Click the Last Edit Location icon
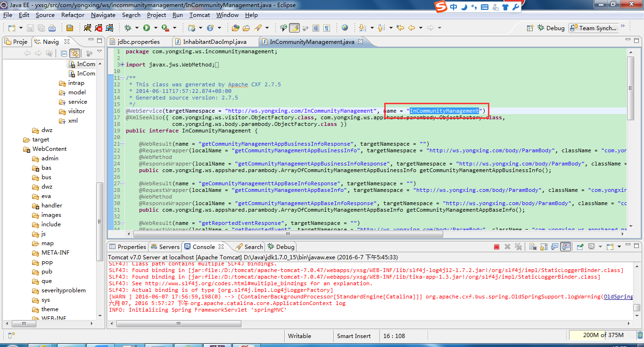This screenshot has height=347, width=644. coord(400,28)
